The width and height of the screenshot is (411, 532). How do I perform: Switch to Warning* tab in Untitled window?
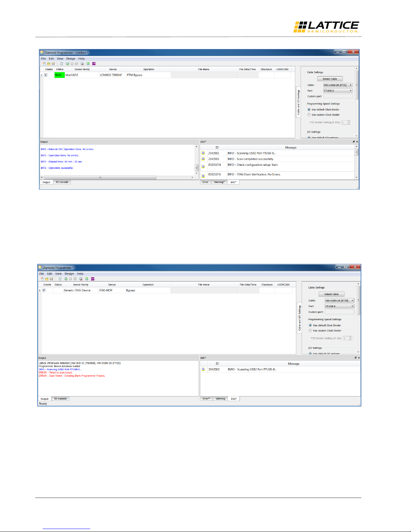(219, 182)
